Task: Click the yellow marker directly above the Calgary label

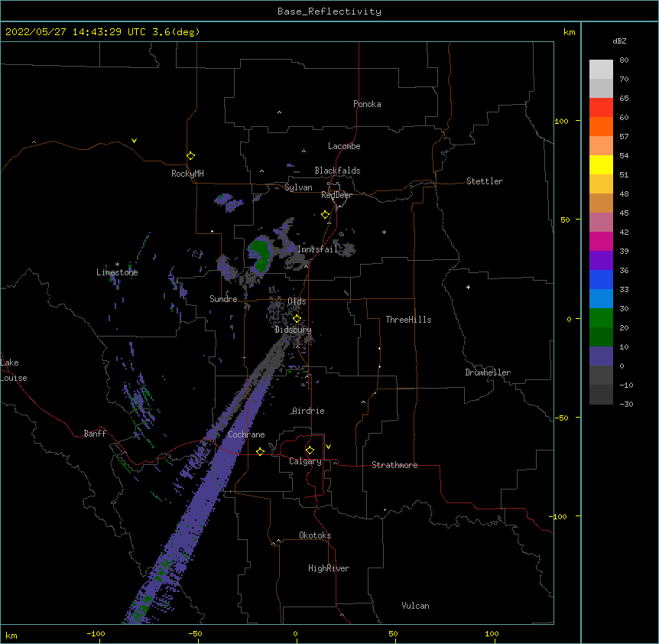Action: [310, 450]
